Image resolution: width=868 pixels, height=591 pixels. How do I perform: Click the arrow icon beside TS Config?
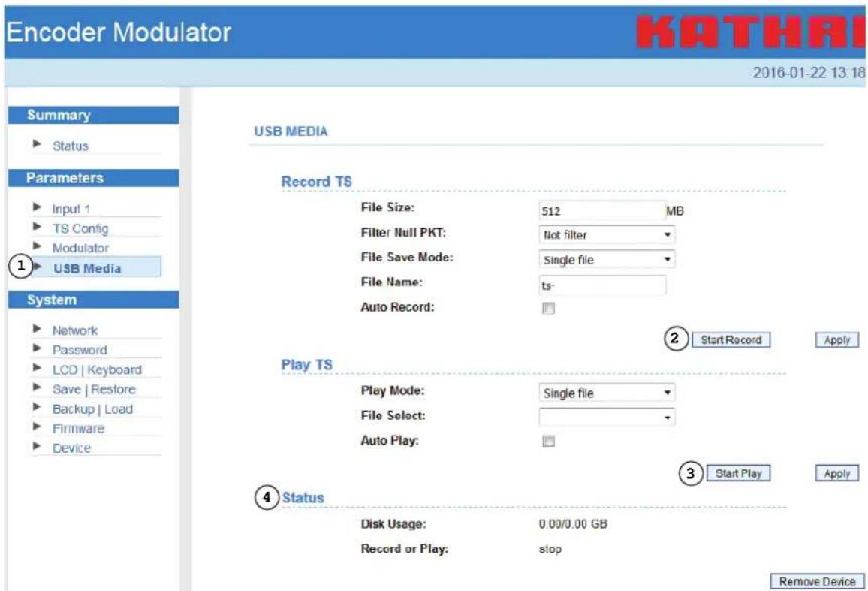point(37,226)
